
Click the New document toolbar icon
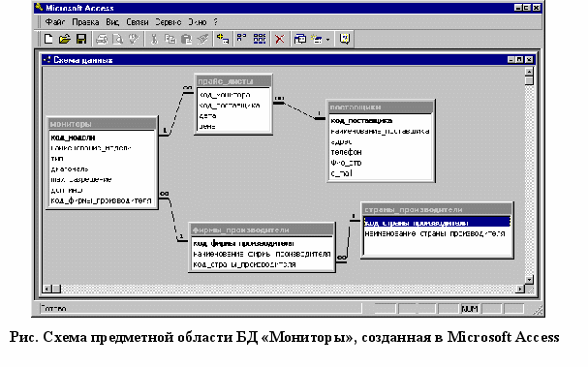pyautogui.click(x=48, y=39)
